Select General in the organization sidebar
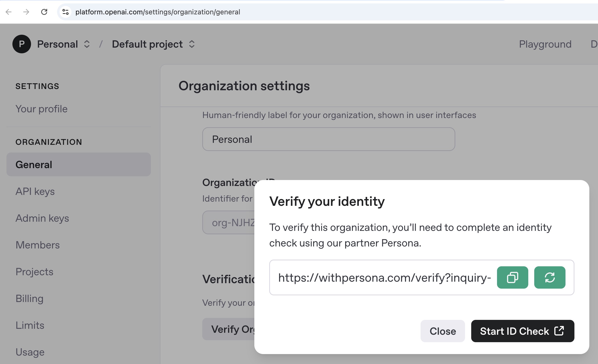Screen dimensions: 598x364 click(79, 164)
